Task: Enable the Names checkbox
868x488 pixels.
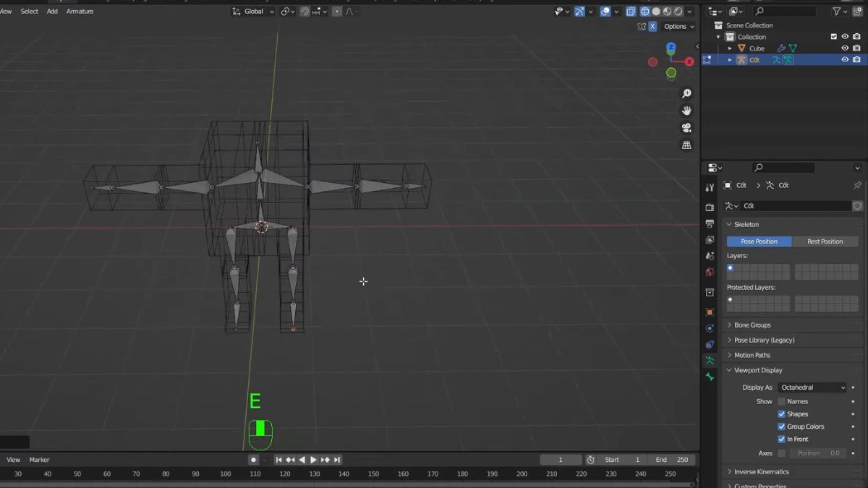Action: (781, 401)
